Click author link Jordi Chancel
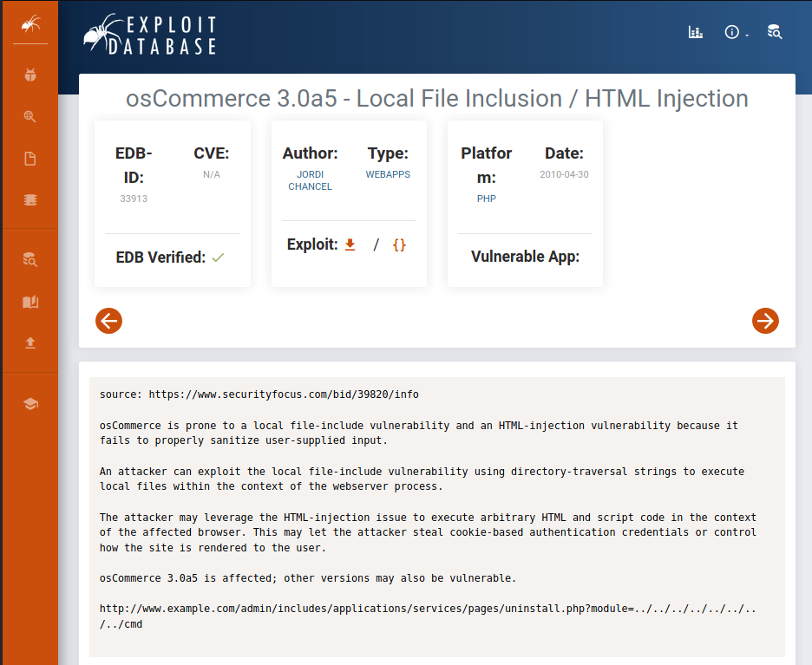Image resolution: width=812 pixels, height=665 pixels. [x=310, y=180]
